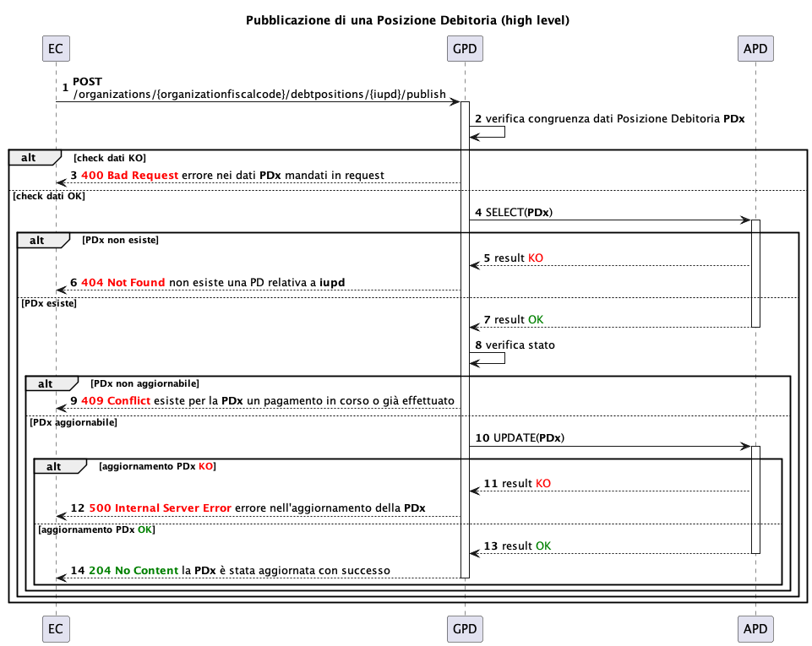Click the green '204 No Content' response

134,571
